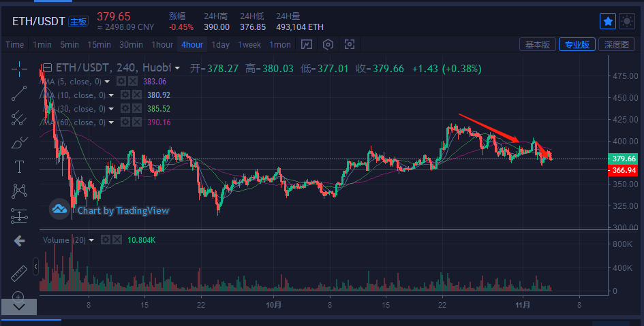Expand MA 10 dropdown arrow
644x326 pixels.
(111, 95)
